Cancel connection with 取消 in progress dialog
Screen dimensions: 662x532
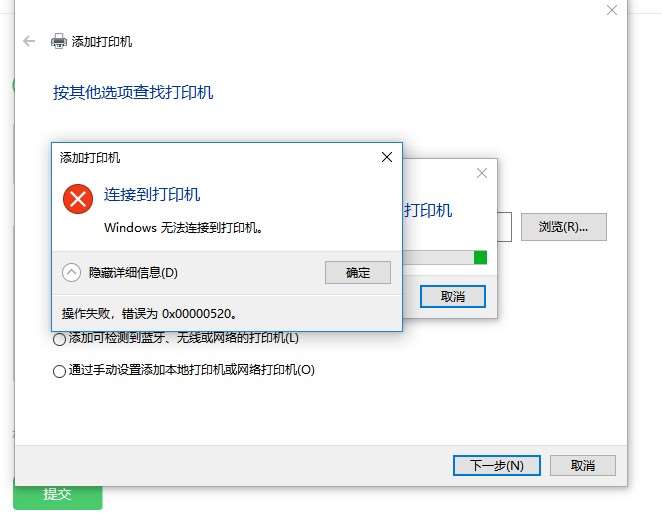[453, 297]
